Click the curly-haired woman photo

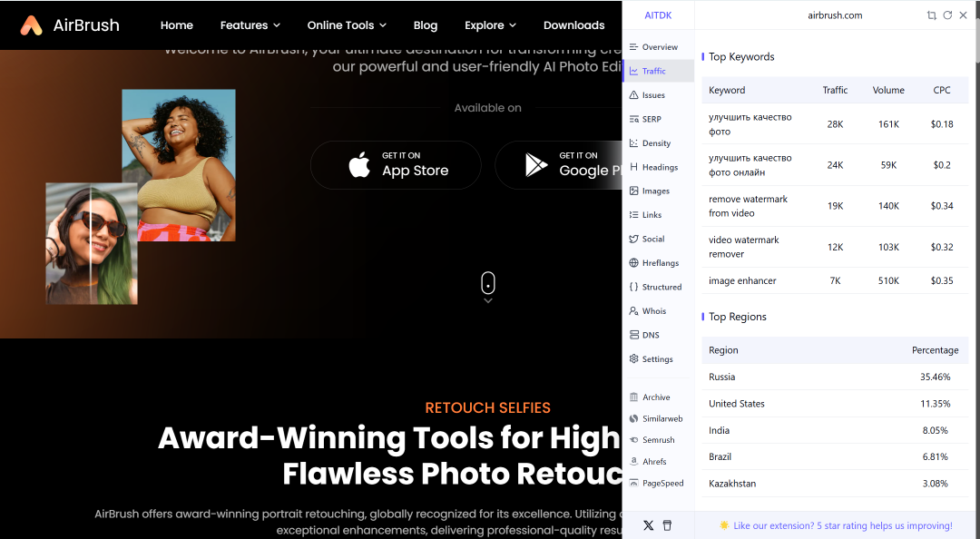coord(179,165)
